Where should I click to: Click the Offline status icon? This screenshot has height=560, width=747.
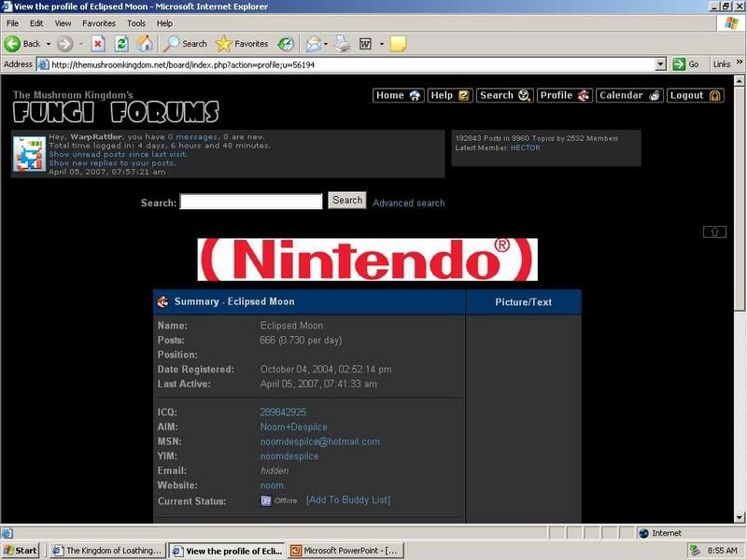[266, 500]
